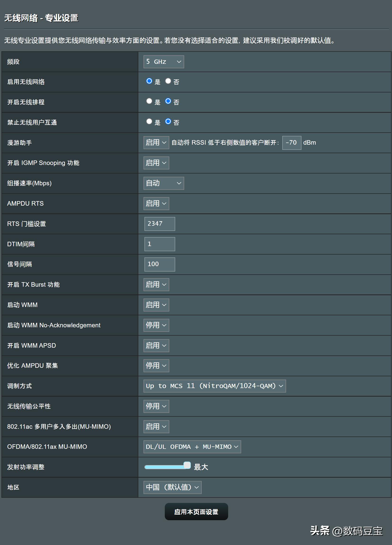The height and width of the screenshot is (545, 392).
Task: Open the 调制方式 modulation scheme dropdown
Action: point(214,386)
